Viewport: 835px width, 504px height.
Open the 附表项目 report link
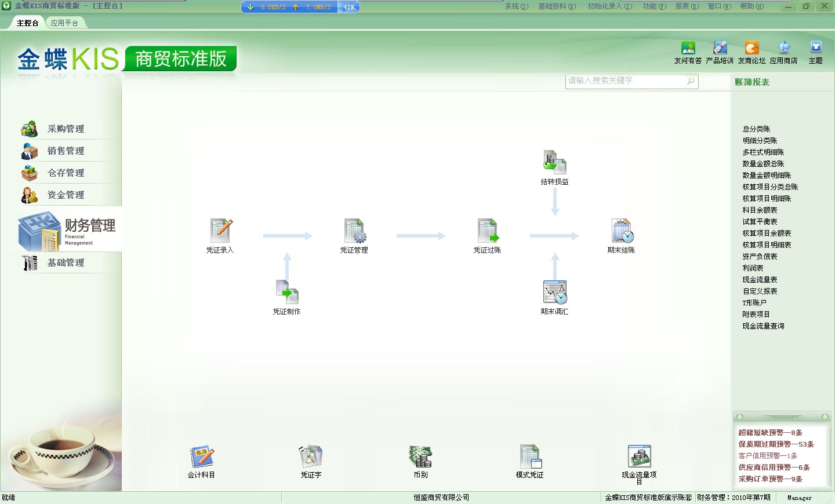[756, 315]
